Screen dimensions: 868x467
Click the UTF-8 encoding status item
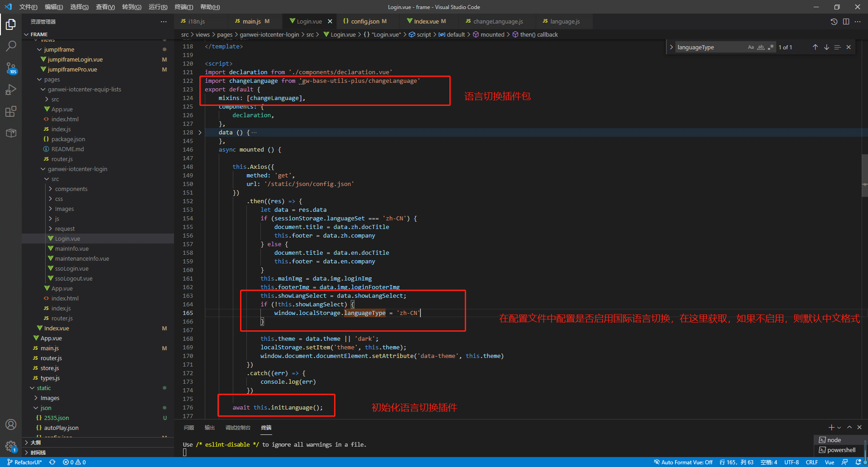point(791,462)
